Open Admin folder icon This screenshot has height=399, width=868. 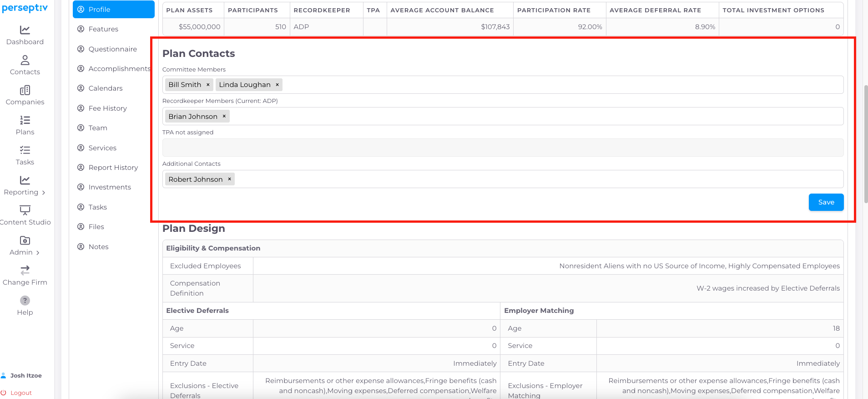click(25, 240)
